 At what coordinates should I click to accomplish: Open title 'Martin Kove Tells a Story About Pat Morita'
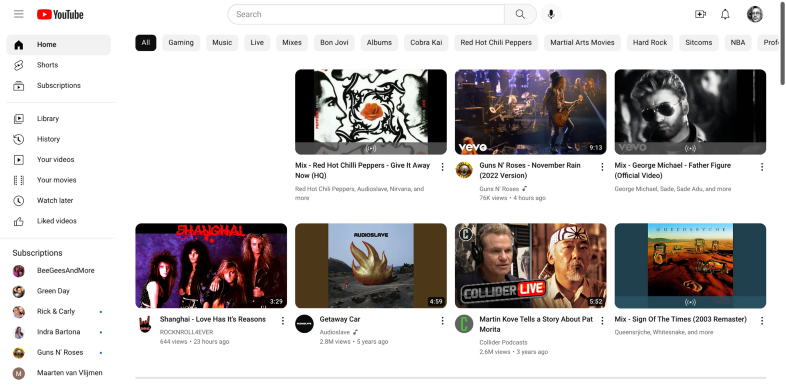pyautogui.click(x=536, y=324)
